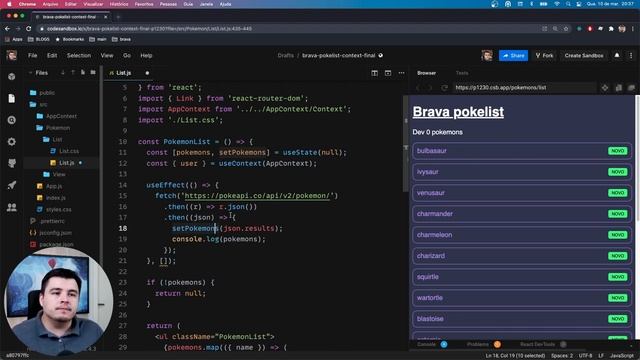
Task: Open jsconfig.json file in tree
Action: (51, 233)
